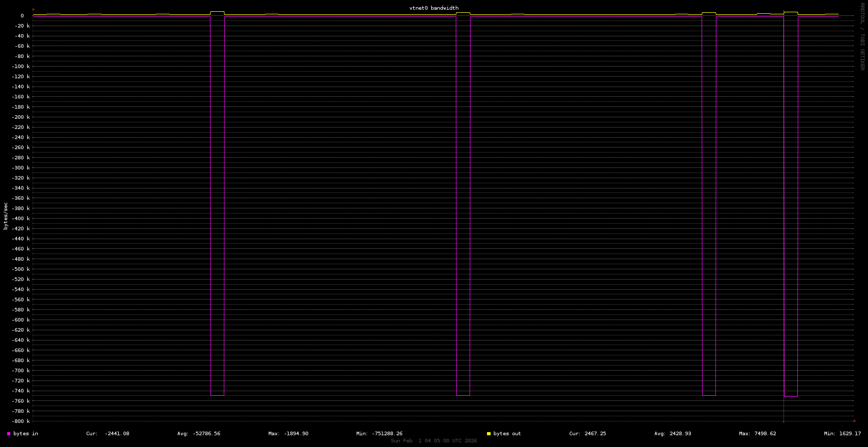Select the Min -751288.26 value

click(379, 434)
